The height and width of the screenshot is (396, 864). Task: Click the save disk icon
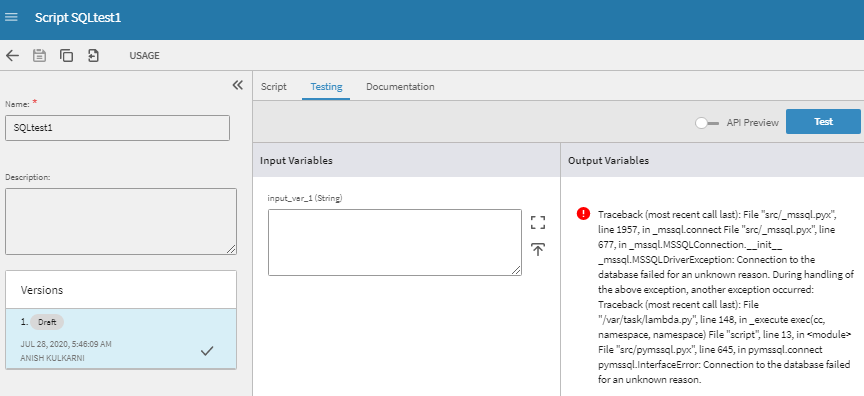point(39,56)
